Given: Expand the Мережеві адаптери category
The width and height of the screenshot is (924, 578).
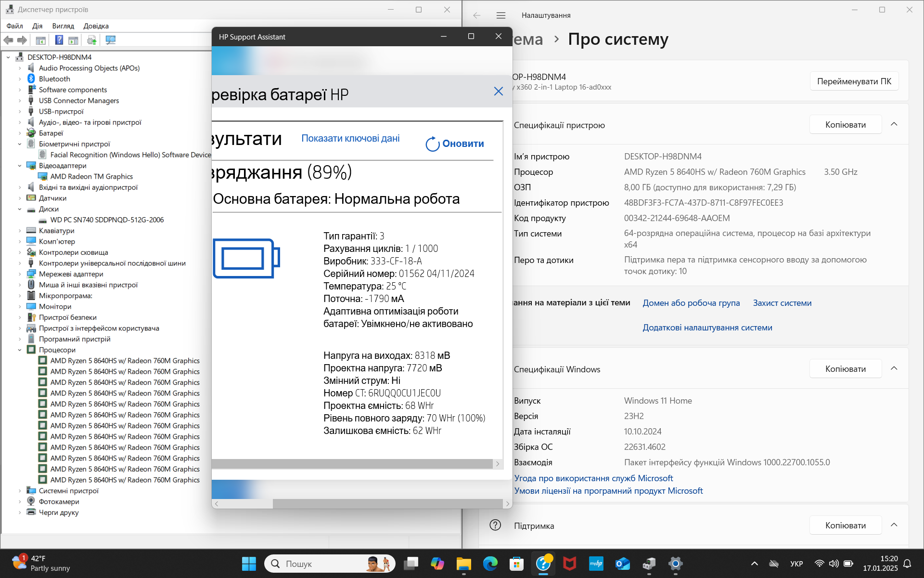Looking at the screenshot, I should (20, 274).
